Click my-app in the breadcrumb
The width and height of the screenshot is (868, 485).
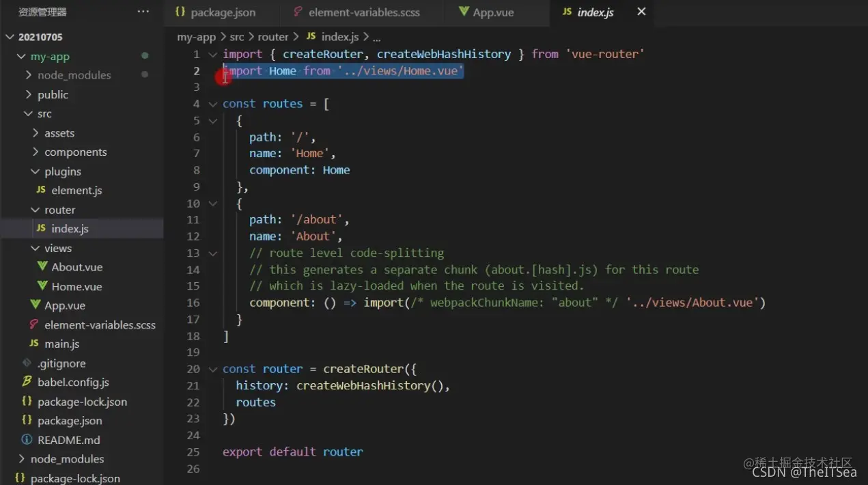click(x=196, y=37)
